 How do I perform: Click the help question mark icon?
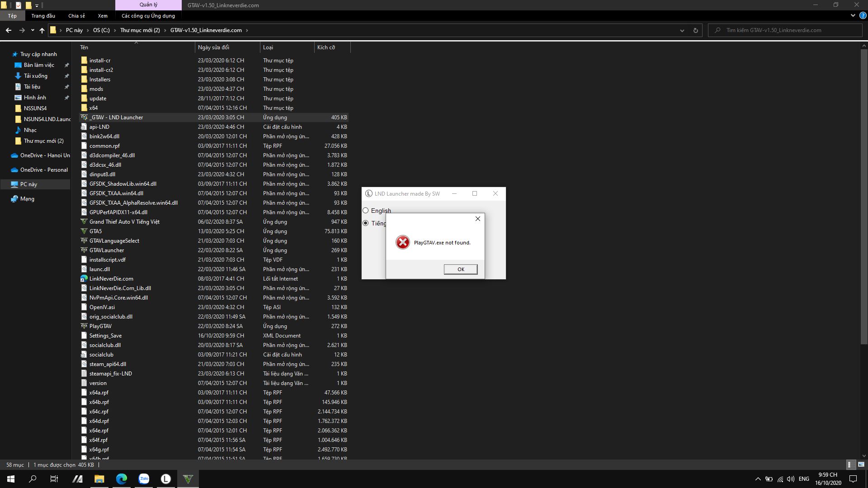pyautogui.click(x=862, y=15)
